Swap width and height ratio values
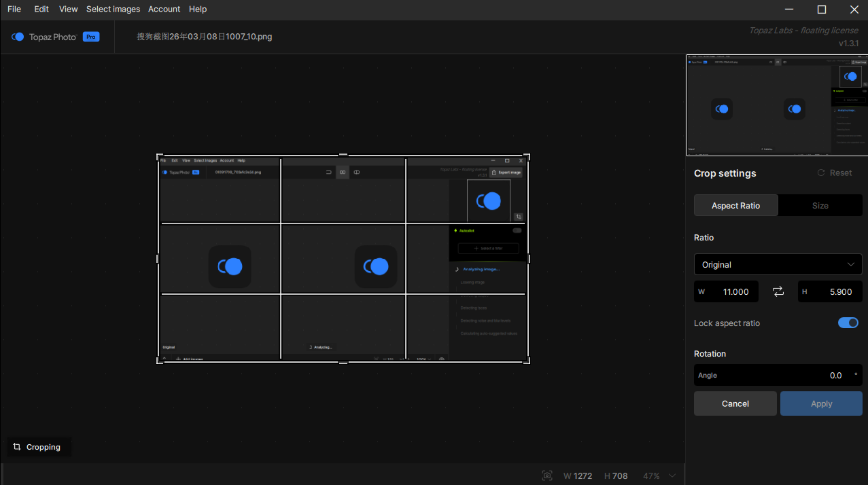 click(778, 291)
